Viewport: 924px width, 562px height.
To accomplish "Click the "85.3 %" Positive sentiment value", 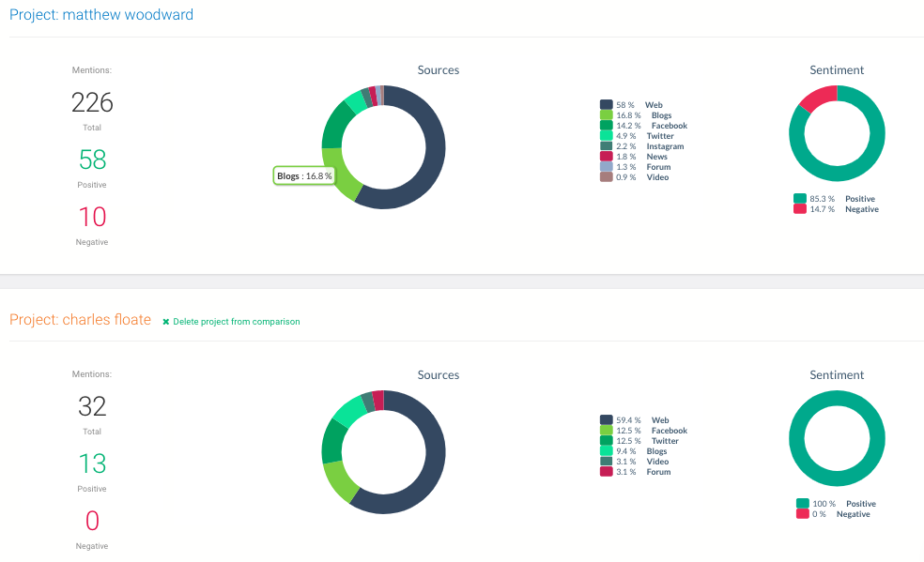I will [x=822, y=199].
